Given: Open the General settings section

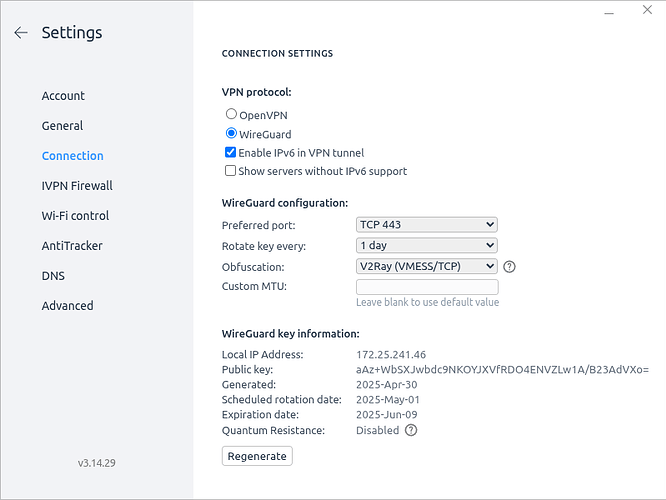Looking at the screenshot, I should pos(62,126).
